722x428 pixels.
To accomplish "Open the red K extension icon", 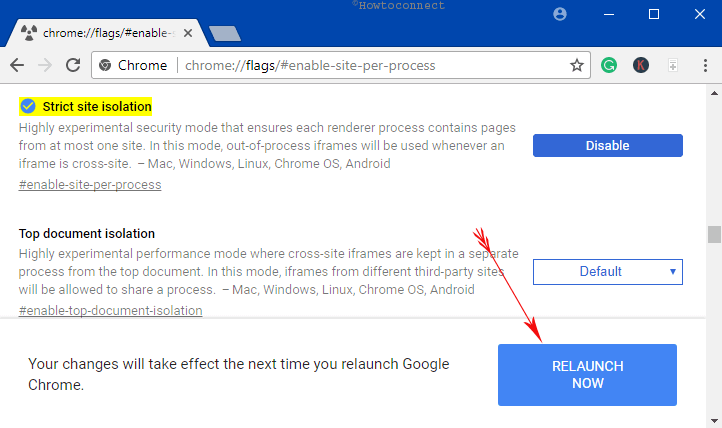I will tap(640, 65).
